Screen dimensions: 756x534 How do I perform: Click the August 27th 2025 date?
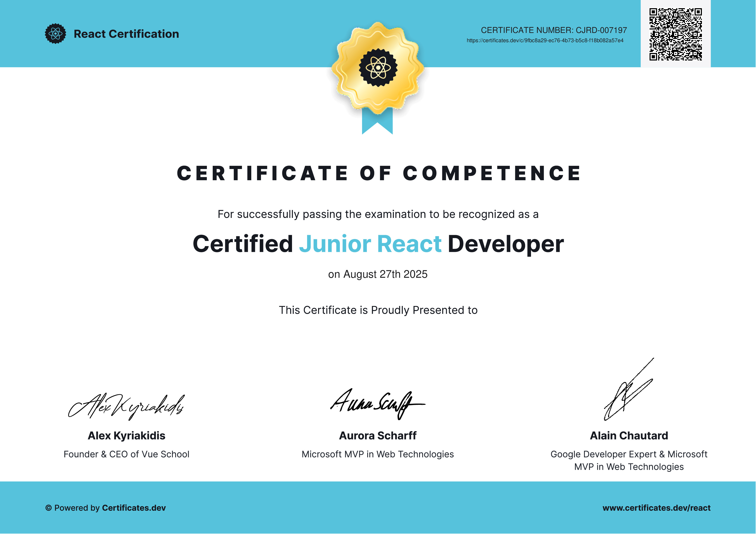tap(385, 274)
